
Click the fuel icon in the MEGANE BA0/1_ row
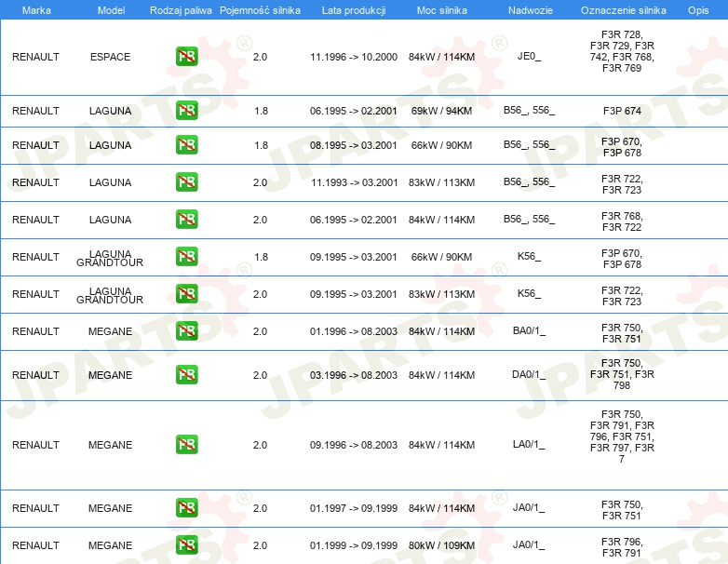coord(186,331)
